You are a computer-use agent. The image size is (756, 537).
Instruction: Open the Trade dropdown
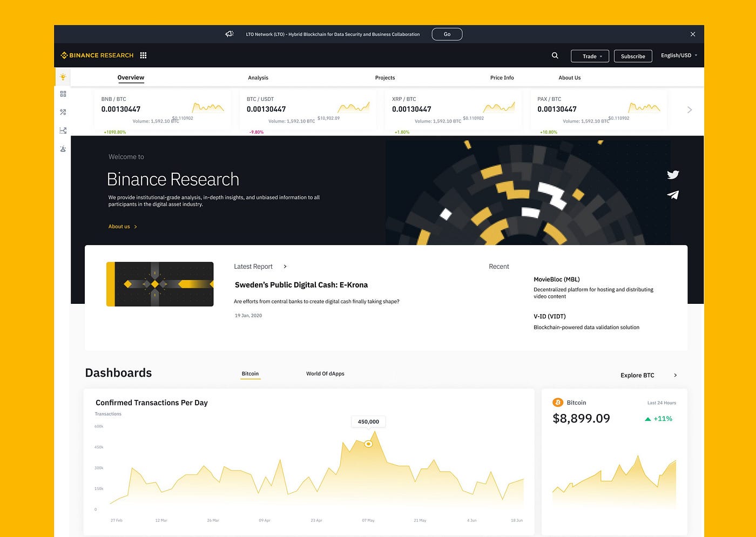click(590, 56)
